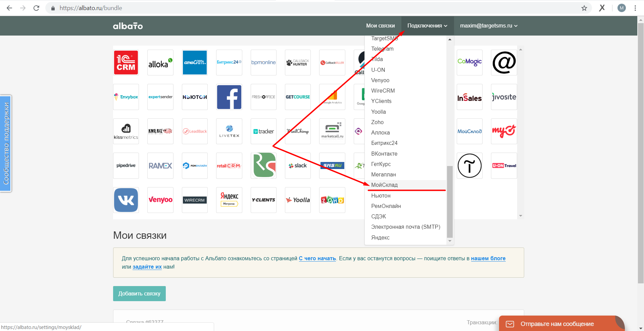Screen dimensions: 644x331
Task: Open the retailCRM tile
Action: (x=229, y=166)
